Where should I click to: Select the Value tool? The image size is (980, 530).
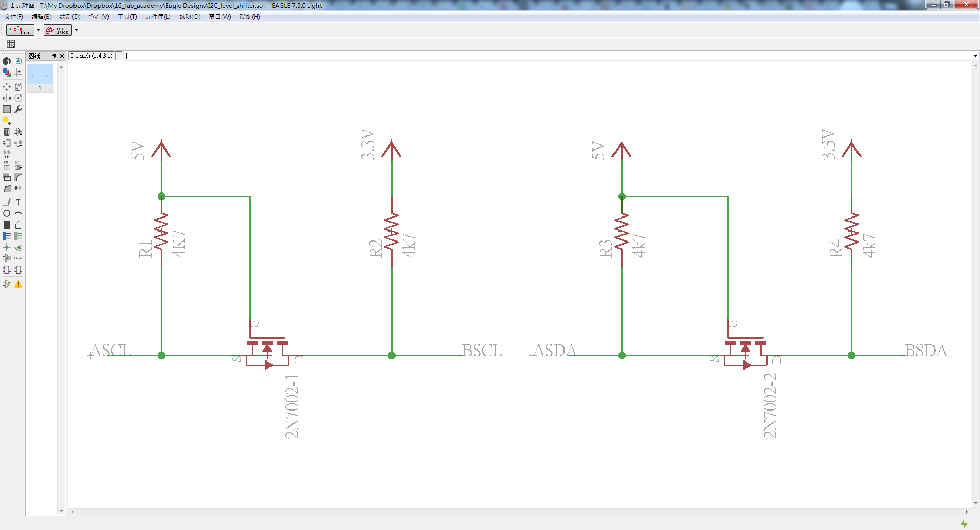point(18,165)
